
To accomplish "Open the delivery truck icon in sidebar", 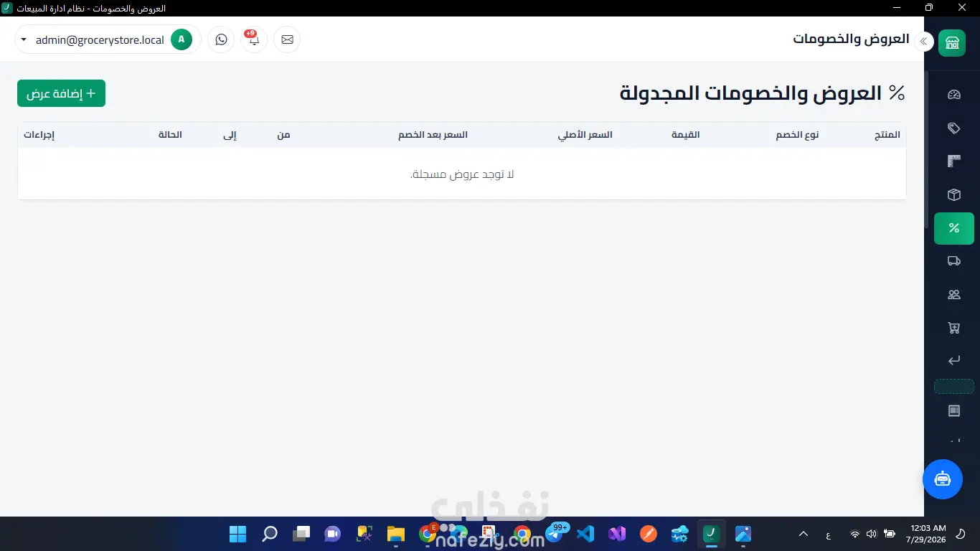I will 953,261.
